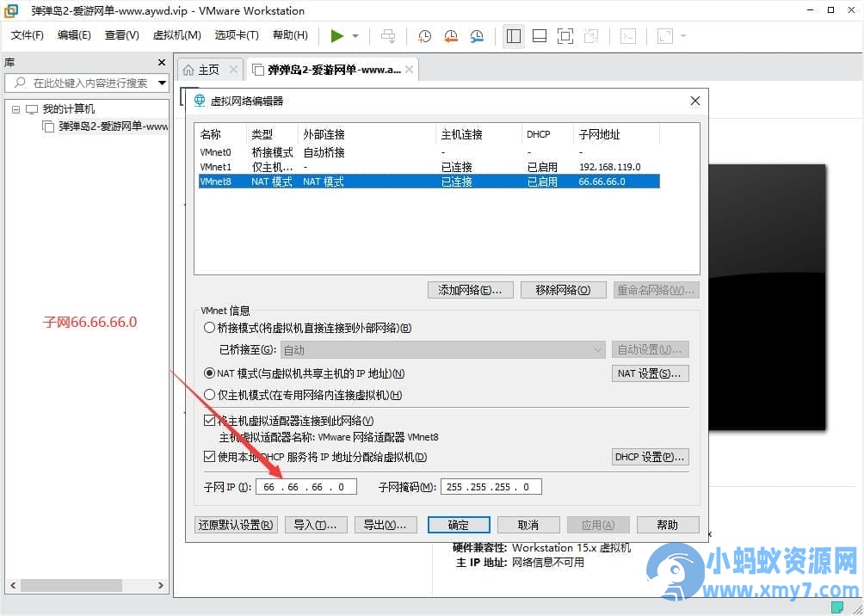Toggle 使用本地 DHCP 服务 checkbox
The width and height of the screenshot is (864, 616).
[x=209, y=457]
